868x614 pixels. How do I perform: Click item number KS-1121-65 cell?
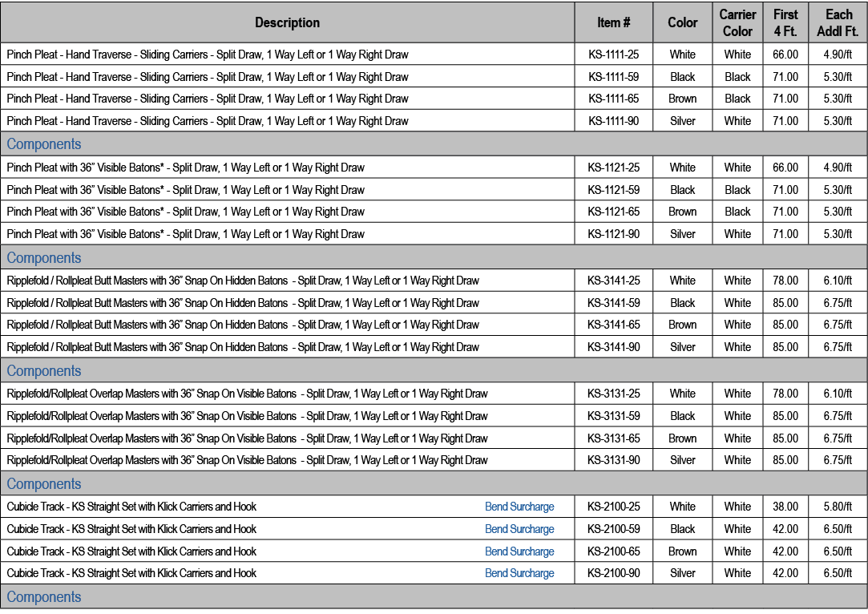point(614,212)
